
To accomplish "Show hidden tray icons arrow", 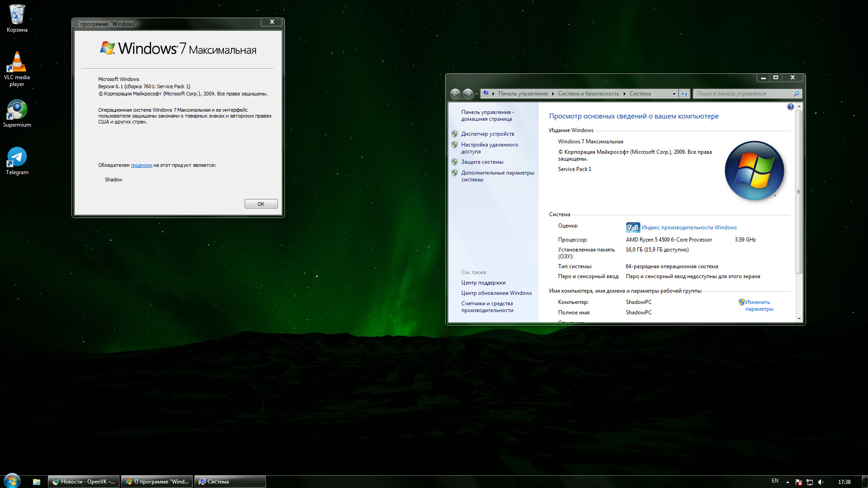I will (x=787, y=482).
